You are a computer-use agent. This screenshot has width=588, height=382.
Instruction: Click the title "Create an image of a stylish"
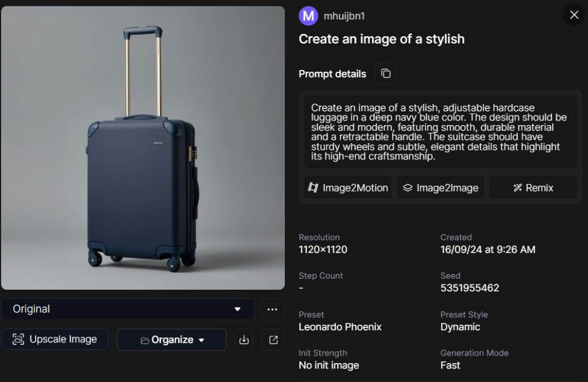(x=381, y=39)
